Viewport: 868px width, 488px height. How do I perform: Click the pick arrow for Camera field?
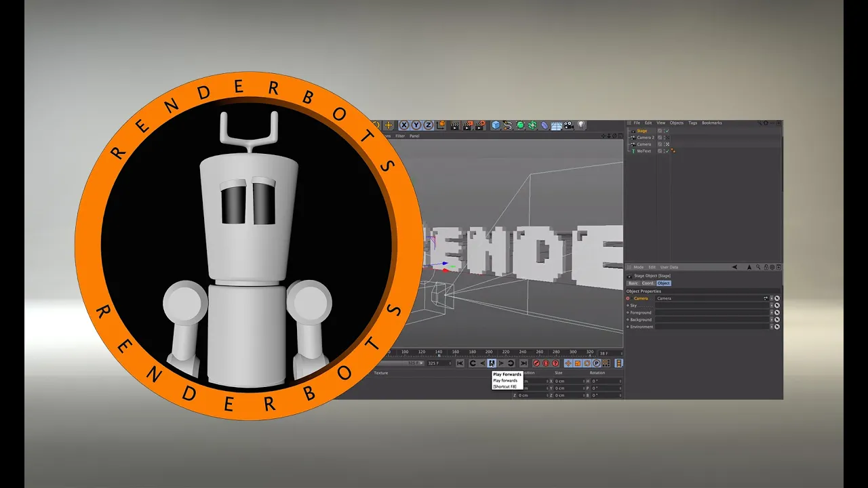(777, 298)
